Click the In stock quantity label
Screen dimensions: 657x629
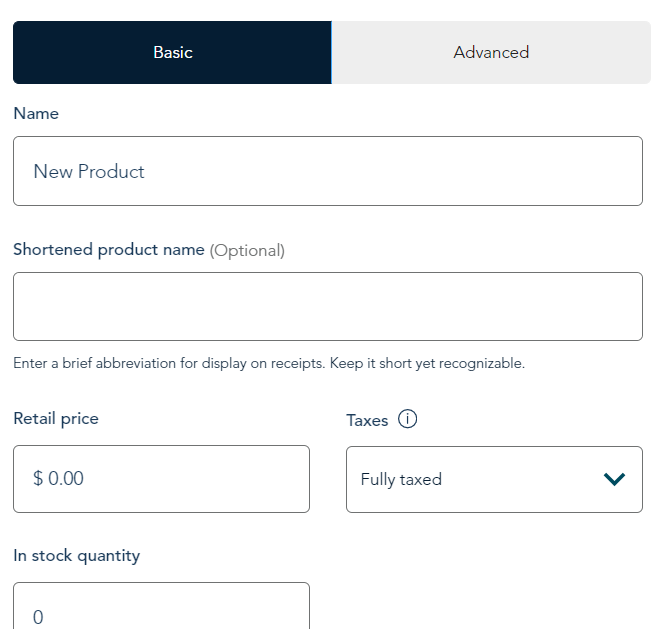[77, 556]
